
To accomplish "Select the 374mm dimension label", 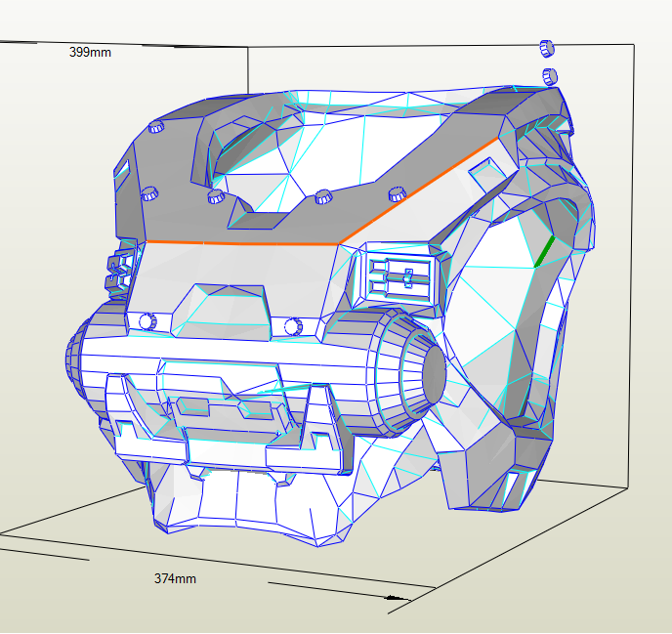I will pyautogui.click(x=175, y=578).
